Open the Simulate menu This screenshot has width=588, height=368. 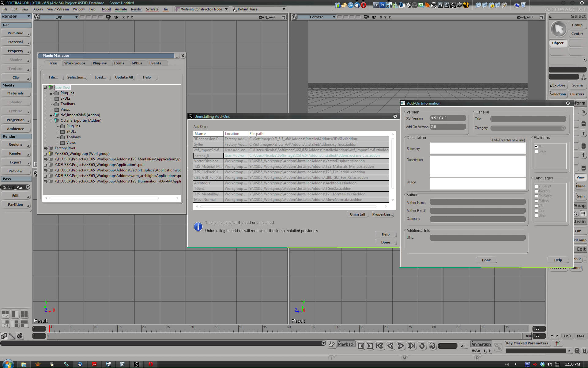[152, 9]
